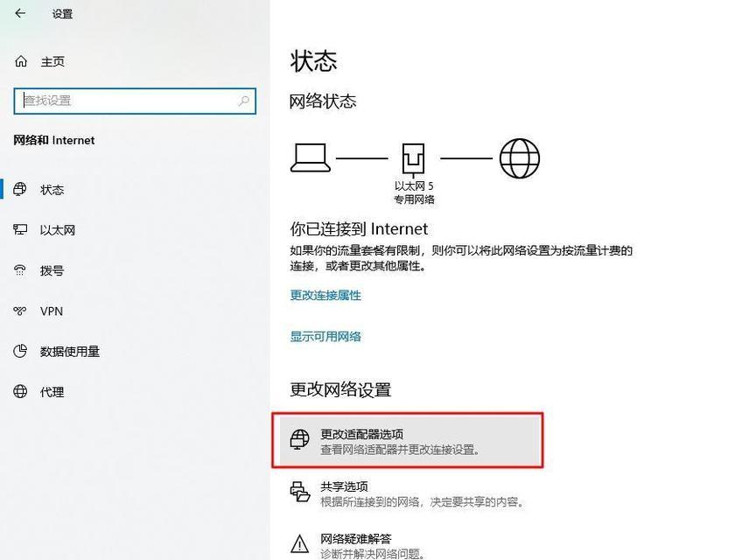Screen dimensions: 756x560
Task: Switch to the 以太网 sidebar entry
Action: [x=58, y=230]
